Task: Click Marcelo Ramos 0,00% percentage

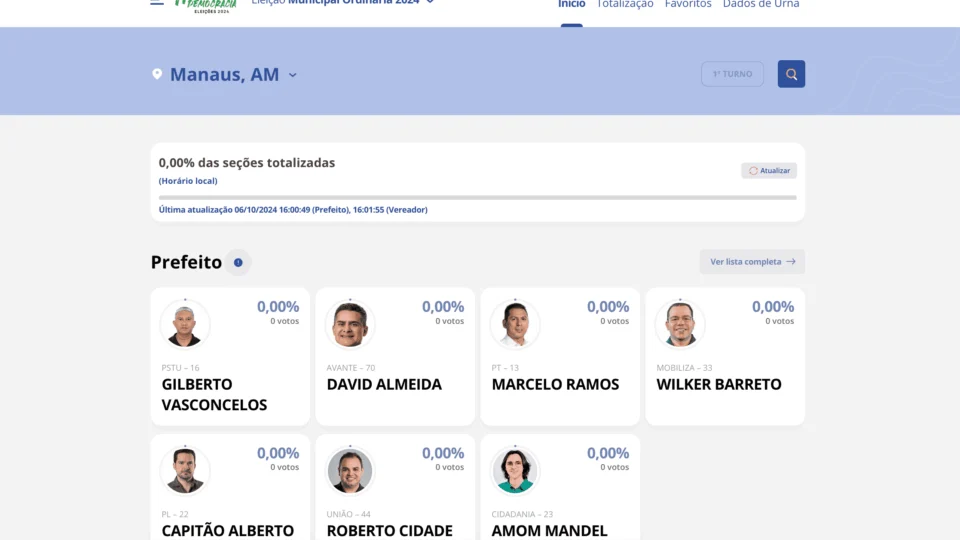Action: (608, 307)
